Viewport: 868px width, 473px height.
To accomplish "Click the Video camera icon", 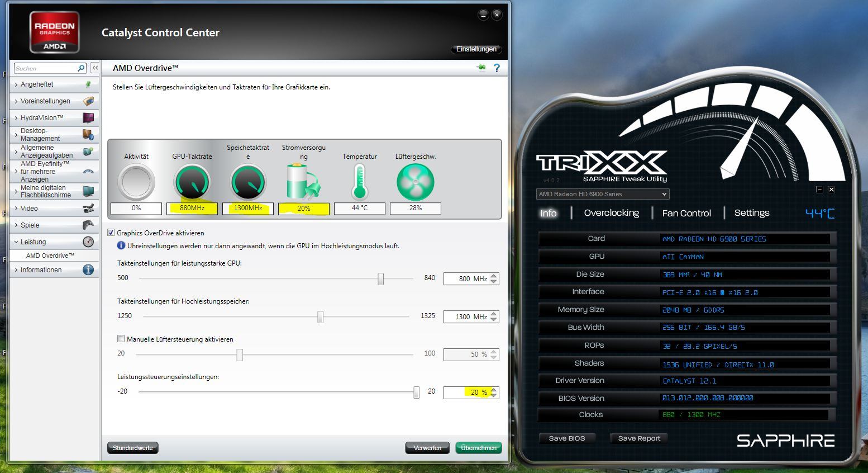I will tap(88, 209).
